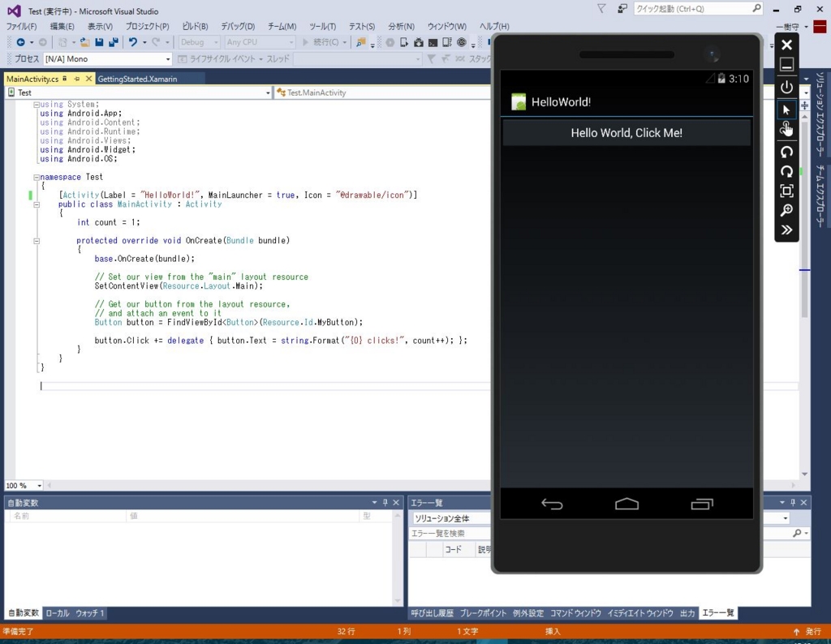
Task: Switch to the ウォッチ 1 tab
Action: tap(89, 613)
